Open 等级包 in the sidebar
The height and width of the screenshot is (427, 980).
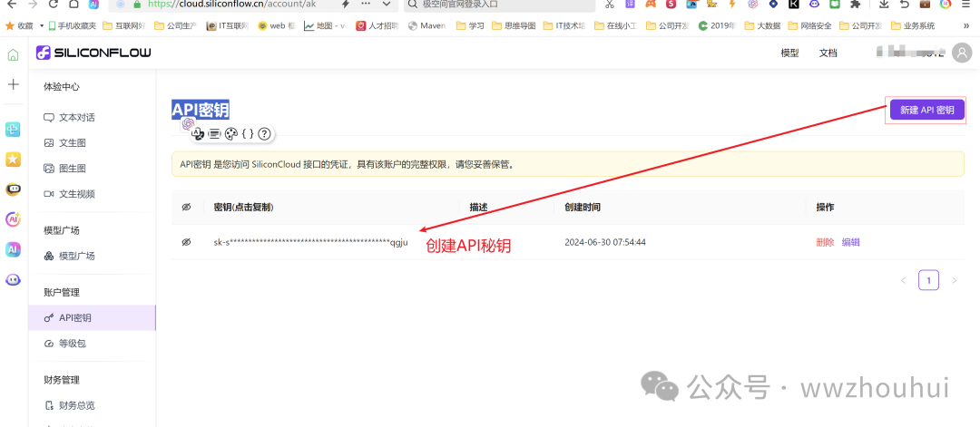click(93, 344)
